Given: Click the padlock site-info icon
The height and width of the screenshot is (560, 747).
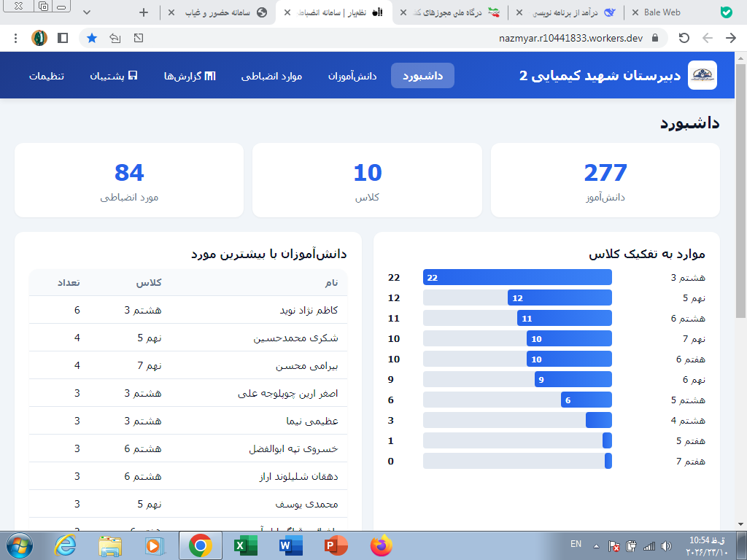Looking at the screenshot, I should tap(655, 38).
